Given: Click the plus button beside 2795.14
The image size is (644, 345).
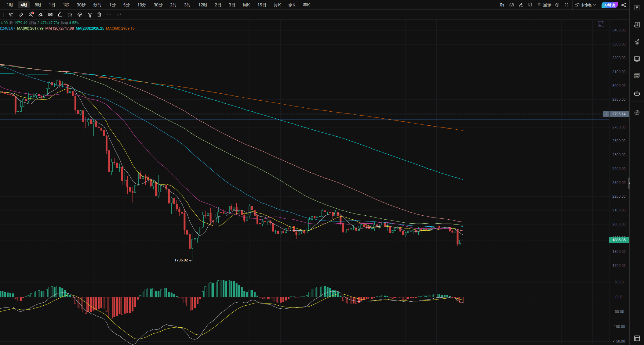Looking at the screenshot, I should point(606,114).
